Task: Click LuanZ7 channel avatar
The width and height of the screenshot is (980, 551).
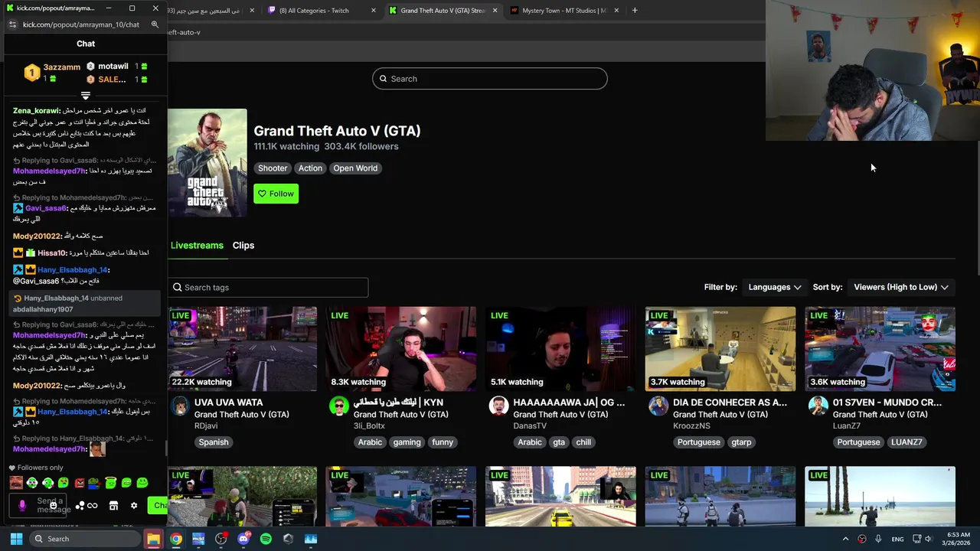Action: coord(818,406)
